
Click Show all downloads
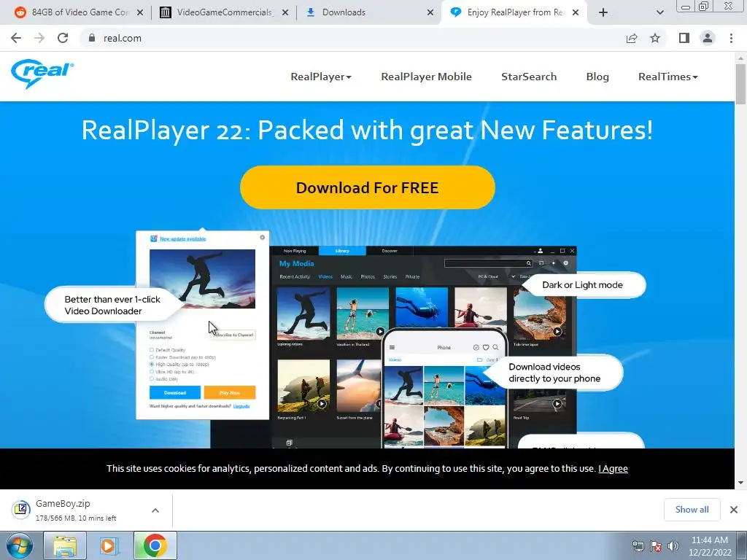tap(692, 510)
